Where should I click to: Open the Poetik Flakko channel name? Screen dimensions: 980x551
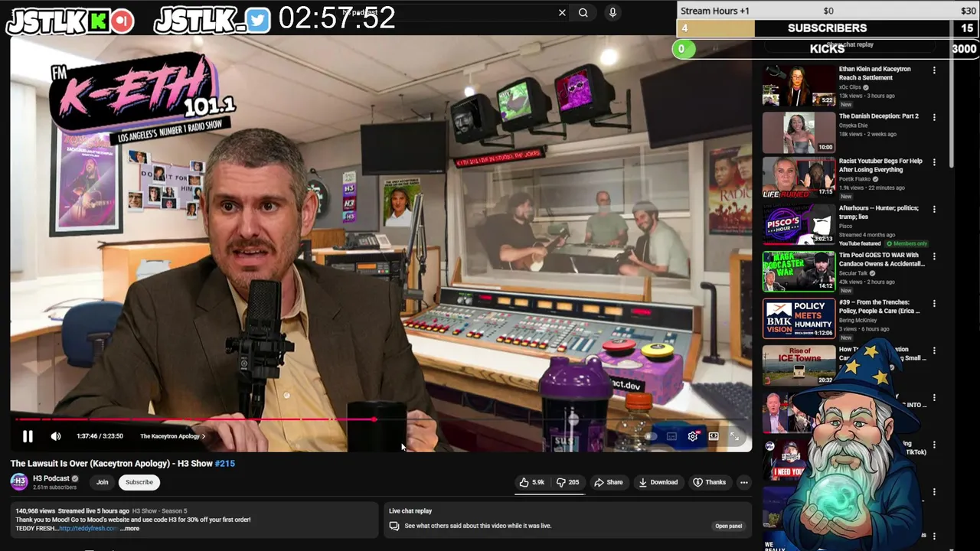point(854,179)
